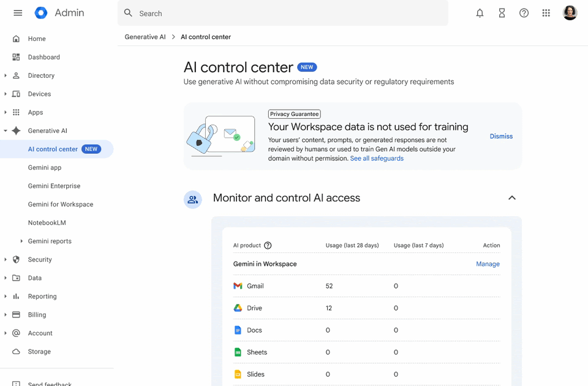Click the Reporting bar chart icon

16,296
